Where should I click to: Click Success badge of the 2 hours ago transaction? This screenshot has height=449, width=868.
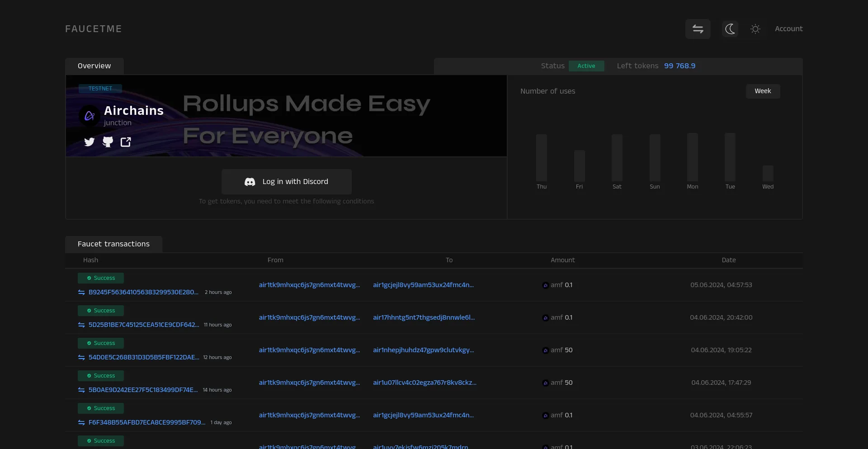(x=101, y=278)
